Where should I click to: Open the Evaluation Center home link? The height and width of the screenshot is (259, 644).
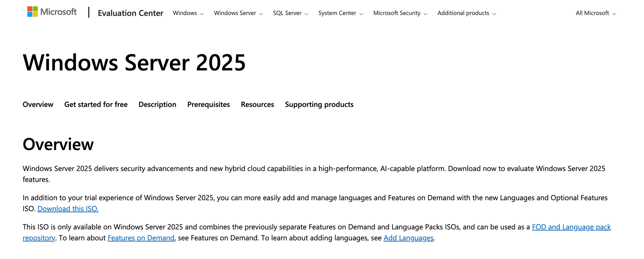(x=130, y=13)
